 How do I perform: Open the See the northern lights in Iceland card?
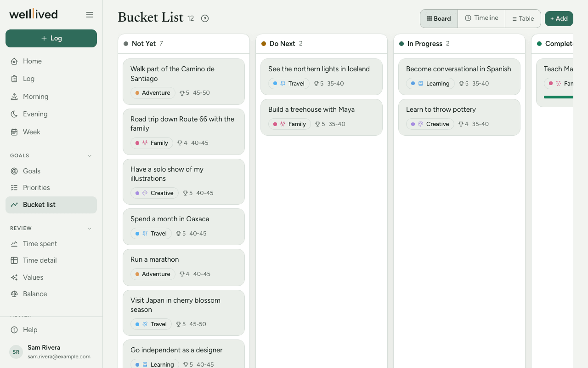pyautogui.click(x=322, y=76)
